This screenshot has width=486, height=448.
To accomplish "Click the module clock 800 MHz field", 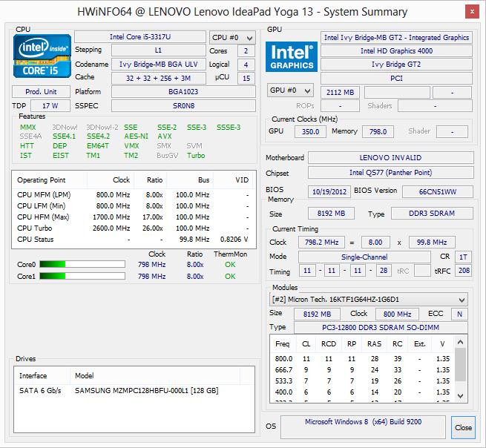I will [397, 314].
